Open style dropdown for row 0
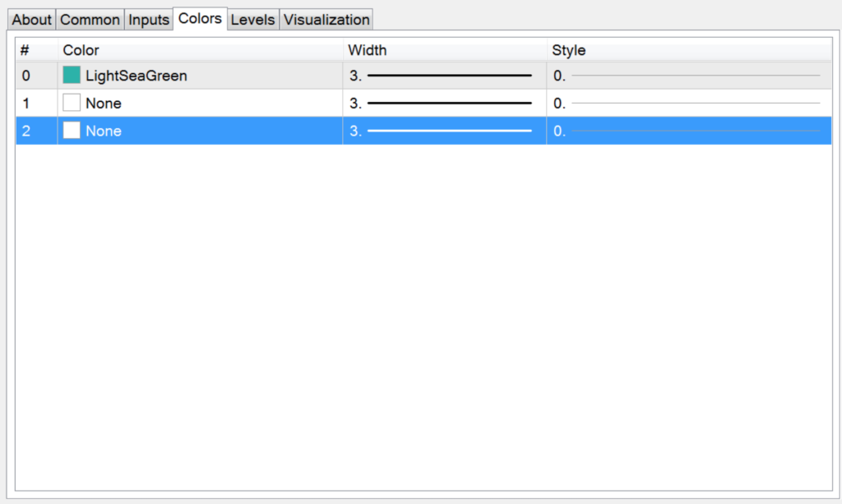 coord(689,76)
